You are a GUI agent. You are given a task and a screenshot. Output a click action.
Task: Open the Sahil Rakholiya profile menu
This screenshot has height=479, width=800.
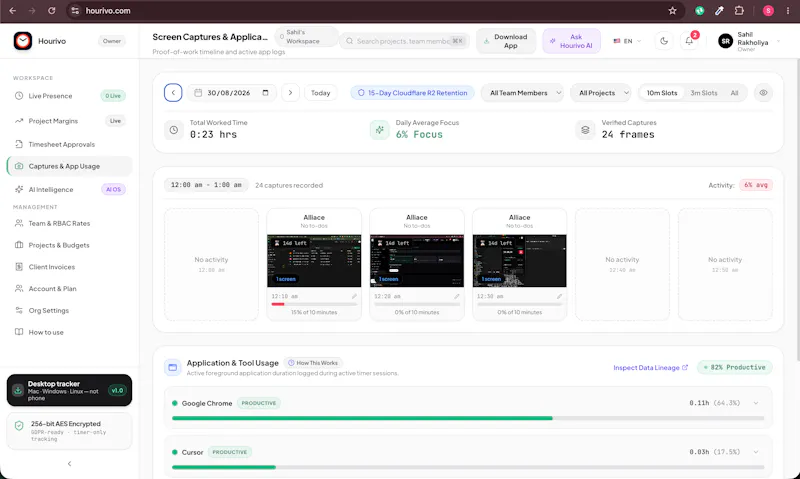point(749,41)
